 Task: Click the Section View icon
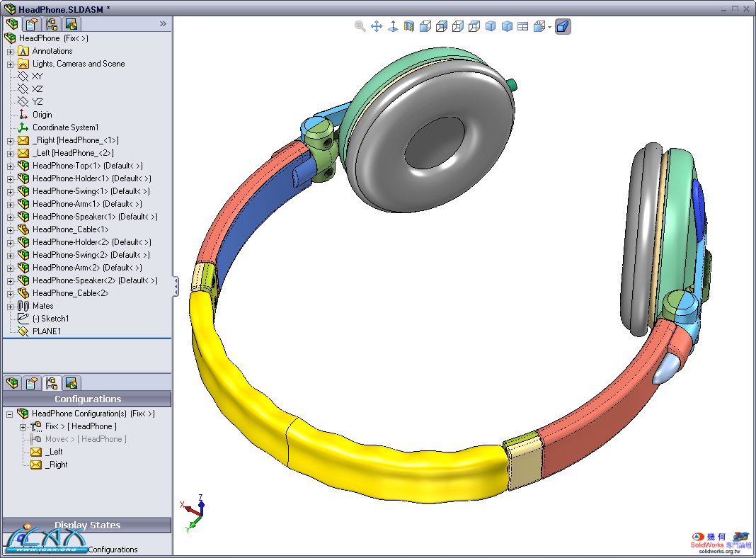click(x=408, y=26)
